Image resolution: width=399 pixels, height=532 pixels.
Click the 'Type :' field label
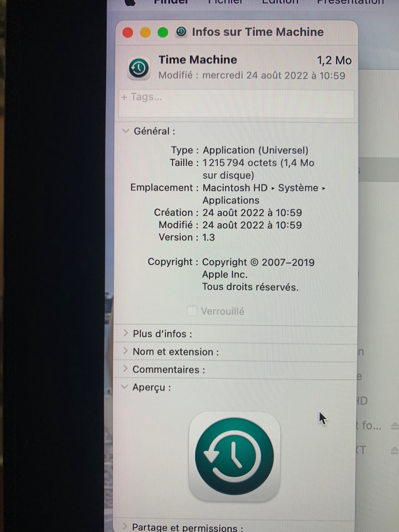click(185, 150)
